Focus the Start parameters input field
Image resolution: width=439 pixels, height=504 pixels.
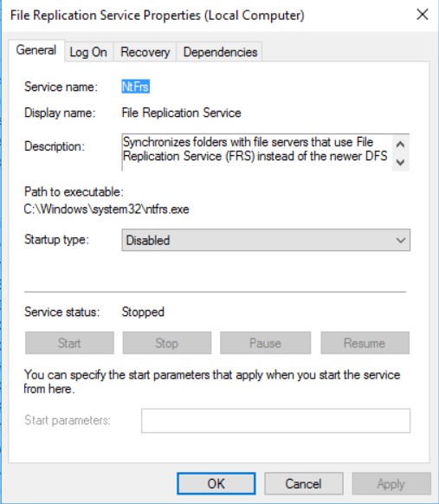coord(275,421)
